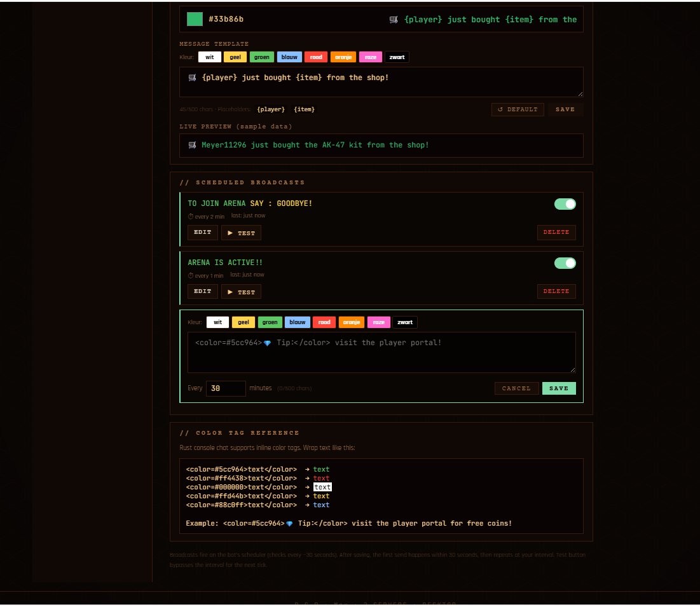Cancel the new broadcast editor
This screenshot has width=700, height=607.
(x=516, y=388)
